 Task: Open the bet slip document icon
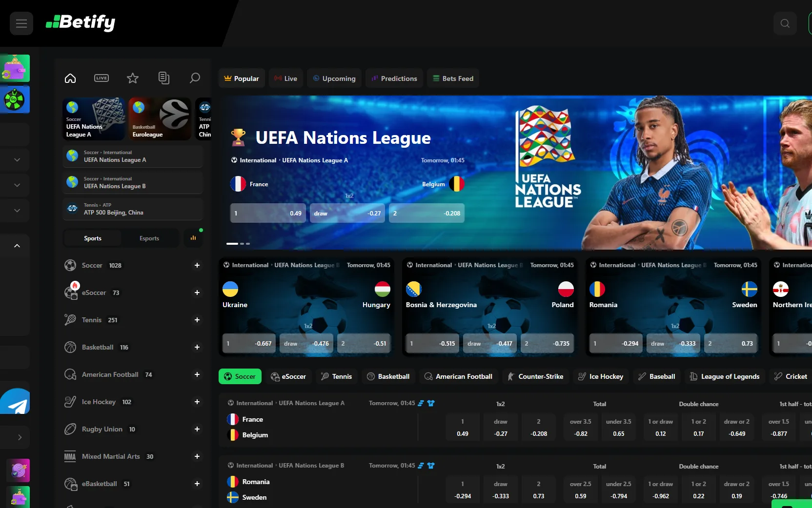[164, 78]
